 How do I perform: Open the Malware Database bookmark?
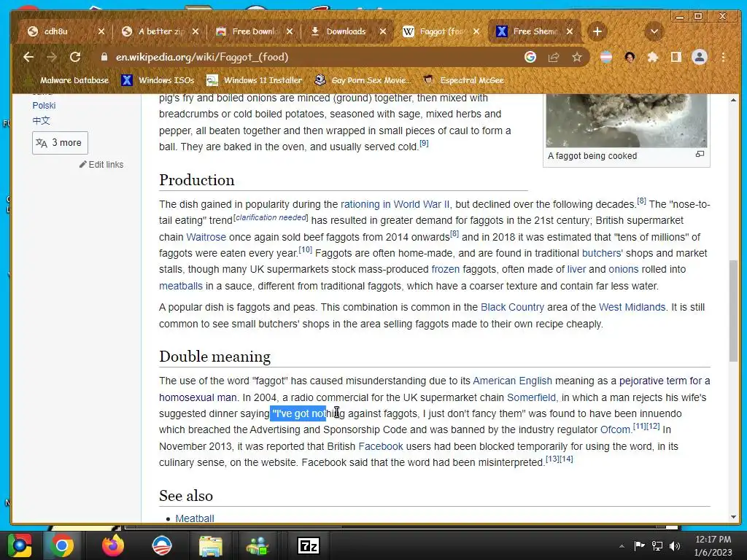68,80
